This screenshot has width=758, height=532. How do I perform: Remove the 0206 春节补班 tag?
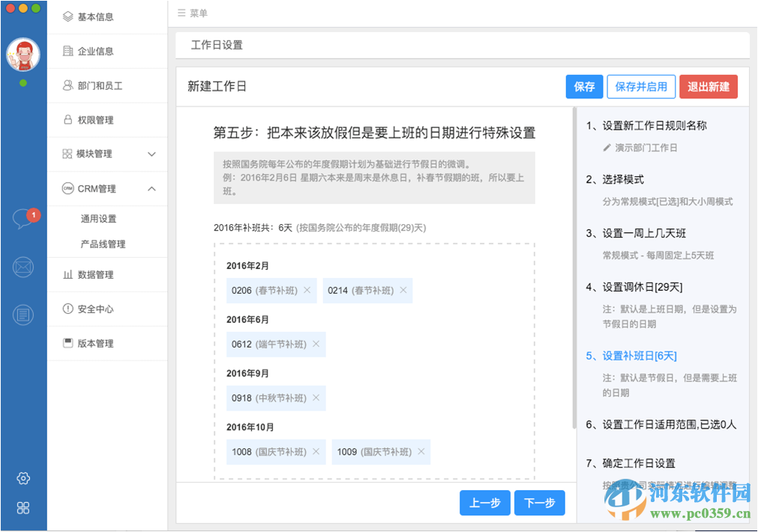point(307,290)
